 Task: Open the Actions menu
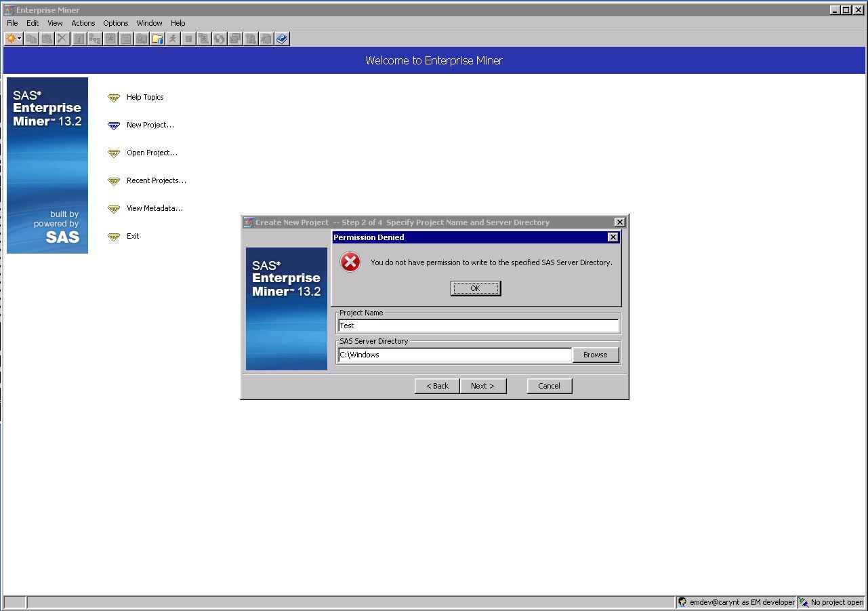[x=83, y=22]
